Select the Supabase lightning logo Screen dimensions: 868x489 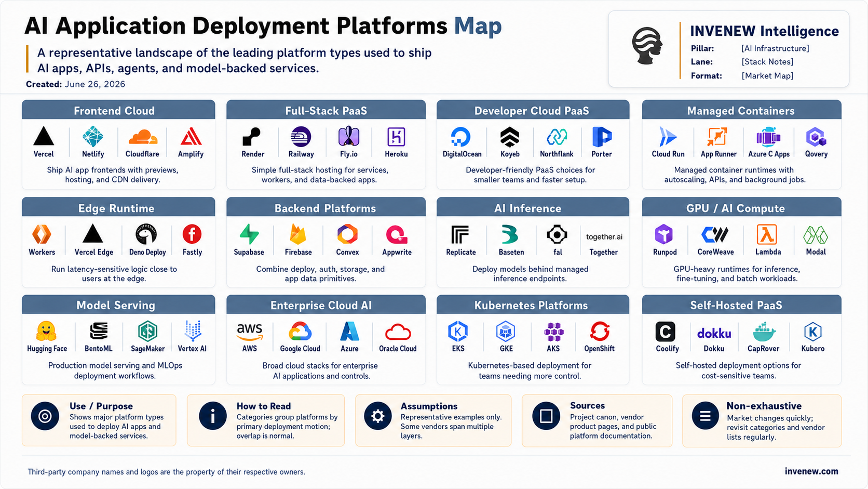[249, 234]
